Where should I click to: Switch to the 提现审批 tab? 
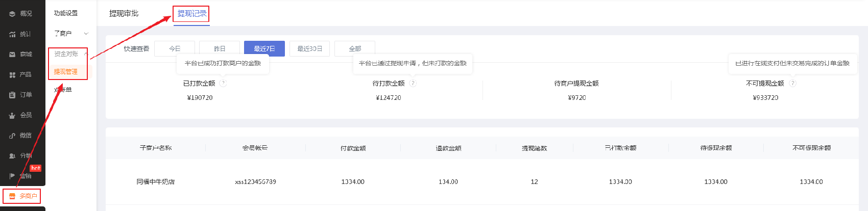coord(124,13)
